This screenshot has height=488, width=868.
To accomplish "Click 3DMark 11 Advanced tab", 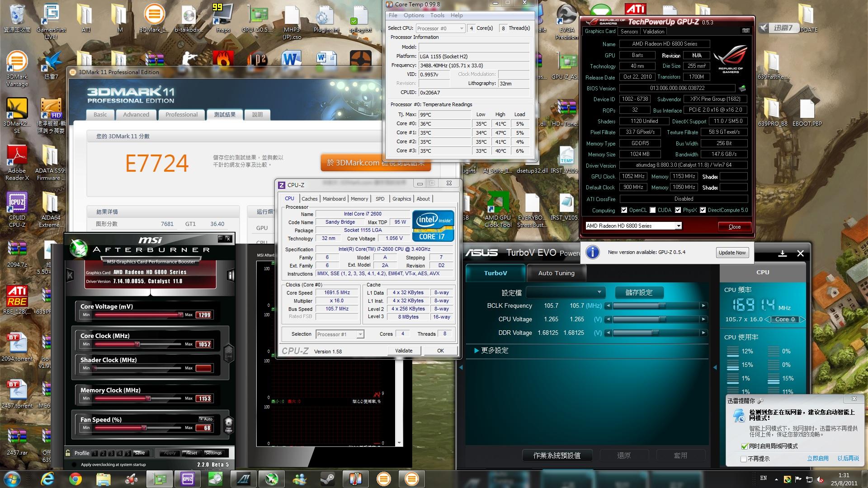I will [136, 115].
